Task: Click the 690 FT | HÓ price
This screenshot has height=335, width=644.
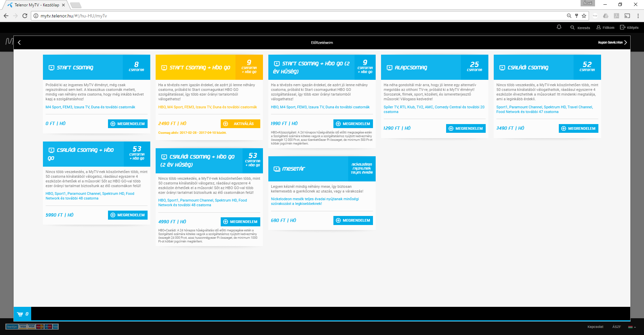Action: 284,220
